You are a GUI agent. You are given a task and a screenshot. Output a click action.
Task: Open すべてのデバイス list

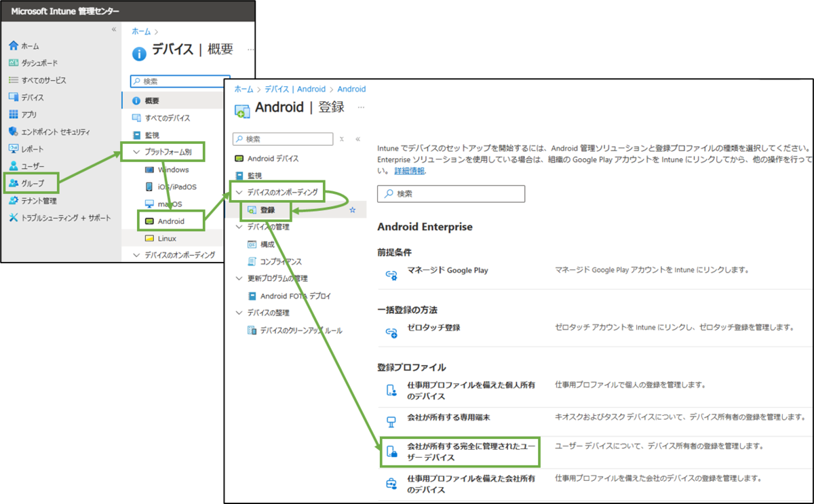pos(160,118)
